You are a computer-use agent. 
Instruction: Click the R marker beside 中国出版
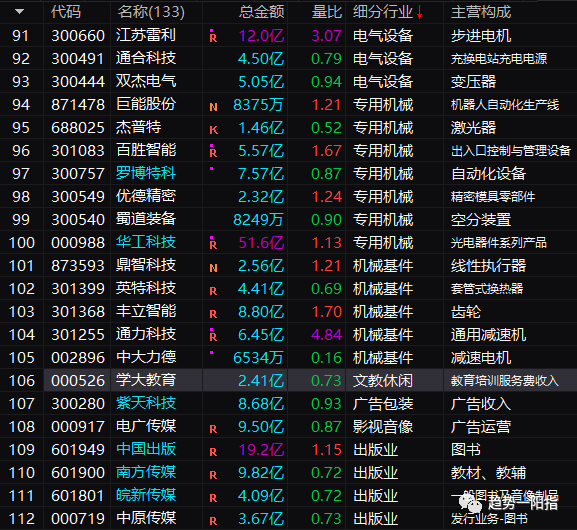coord(213,452)
